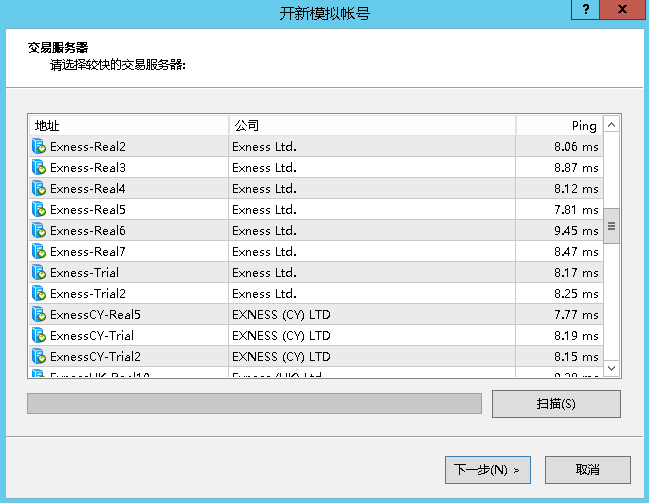Click the 8.12 ms ping value
The height and width of the screenshot is (503, 649).
(x=576, y=189)
